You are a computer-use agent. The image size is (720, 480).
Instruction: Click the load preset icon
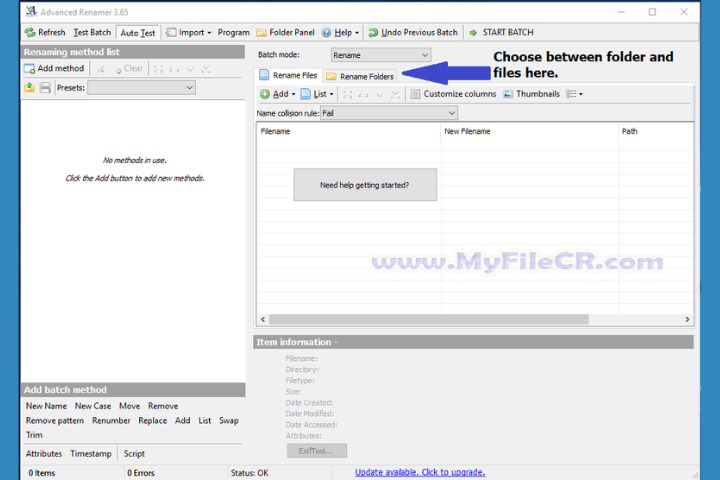point(30,87)
